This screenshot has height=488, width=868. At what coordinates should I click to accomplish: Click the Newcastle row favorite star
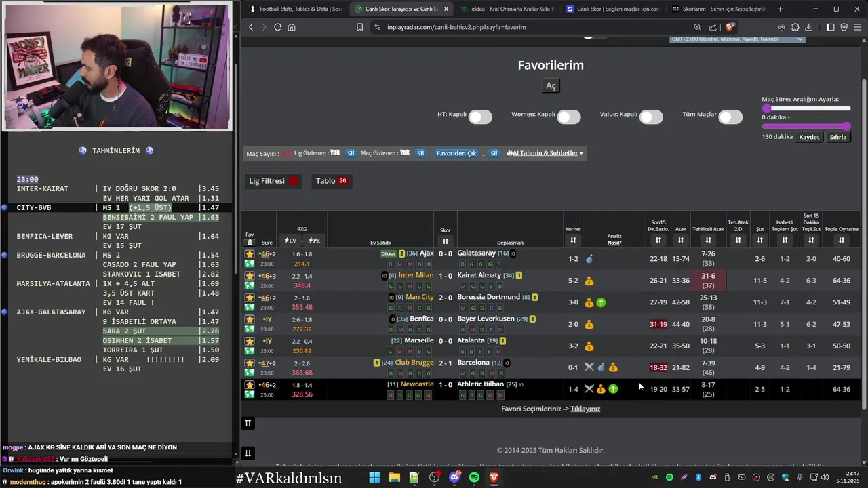point(250,385)
